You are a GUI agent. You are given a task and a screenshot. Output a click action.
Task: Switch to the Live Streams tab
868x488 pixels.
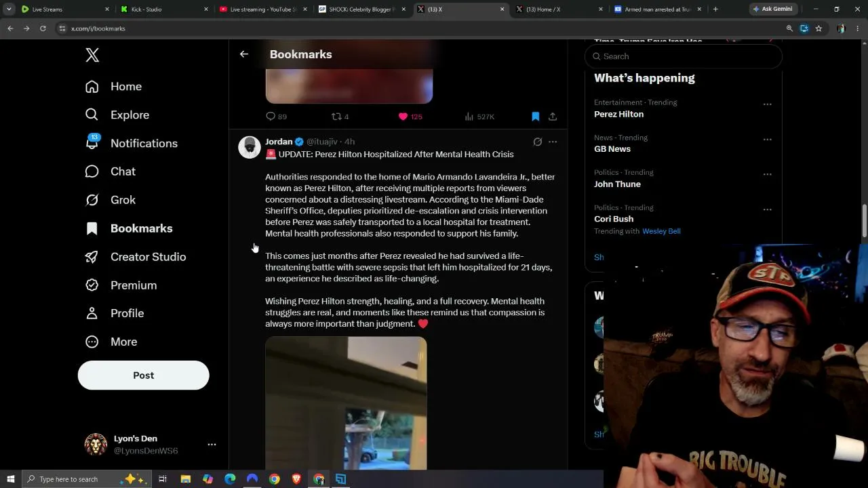[65, 9]
